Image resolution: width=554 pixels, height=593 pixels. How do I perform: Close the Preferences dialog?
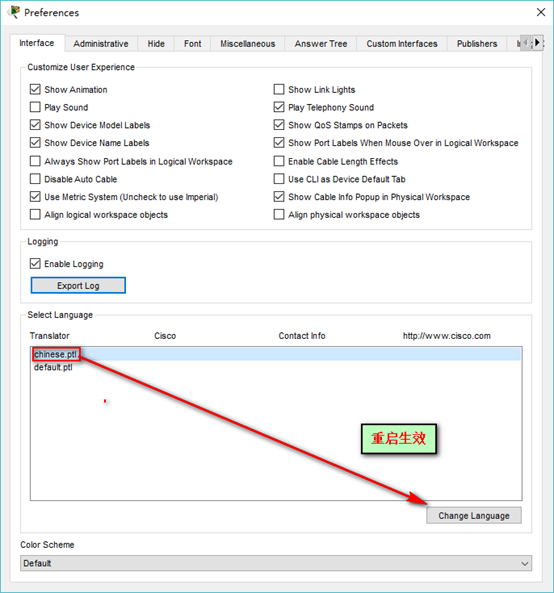coord(541,12)
